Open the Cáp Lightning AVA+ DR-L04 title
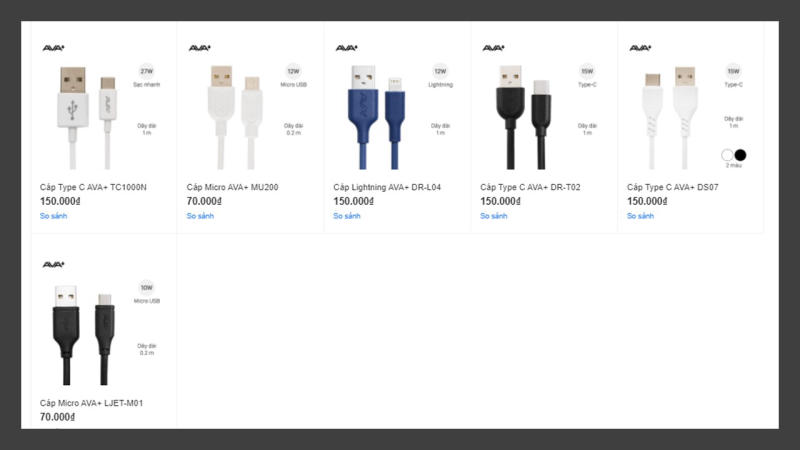This screenshot has height=450, width=800. pyautogui.click(x=387, y=187)
